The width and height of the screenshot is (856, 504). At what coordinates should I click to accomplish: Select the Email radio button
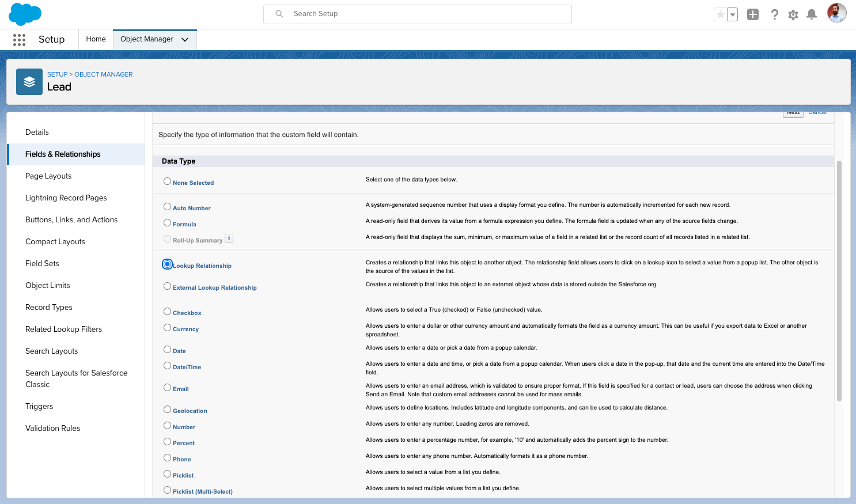(167, 388)
